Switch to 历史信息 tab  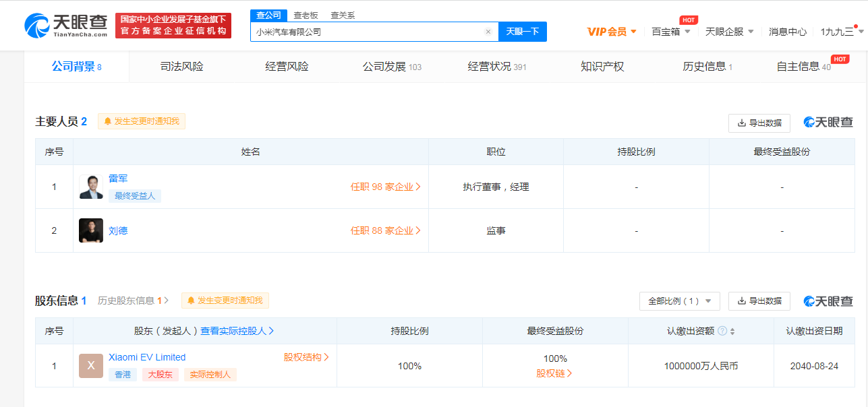pos(707,67)
